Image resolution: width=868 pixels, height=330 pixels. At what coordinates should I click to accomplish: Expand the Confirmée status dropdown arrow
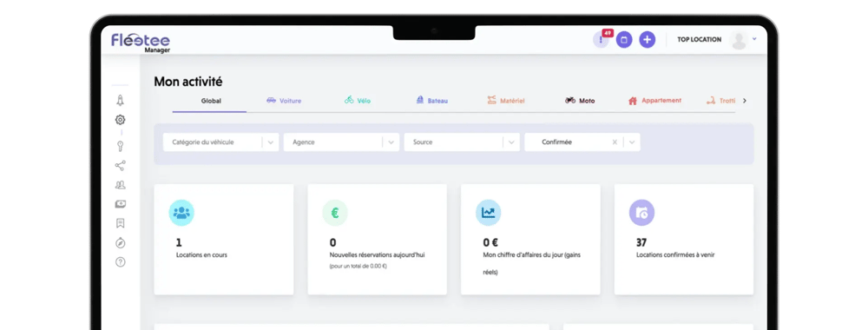(x=633, y=142)
